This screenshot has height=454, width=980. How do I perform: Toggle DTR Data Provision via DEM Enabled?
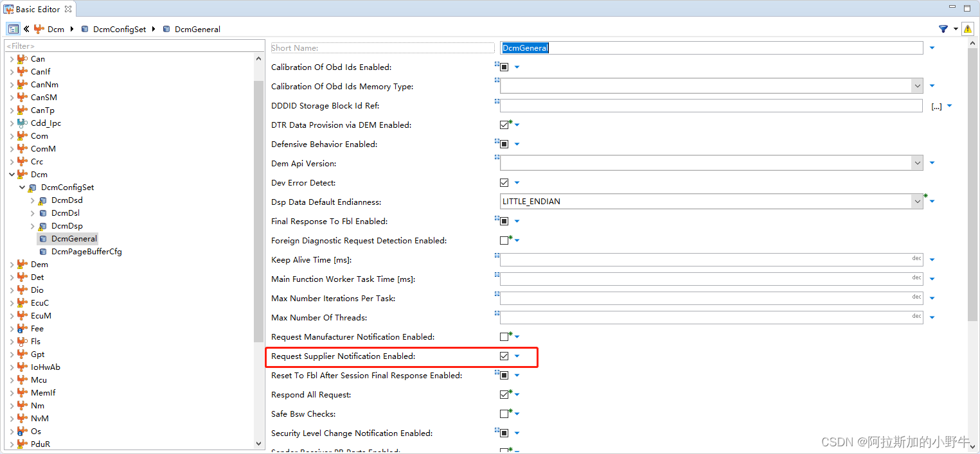504,125
